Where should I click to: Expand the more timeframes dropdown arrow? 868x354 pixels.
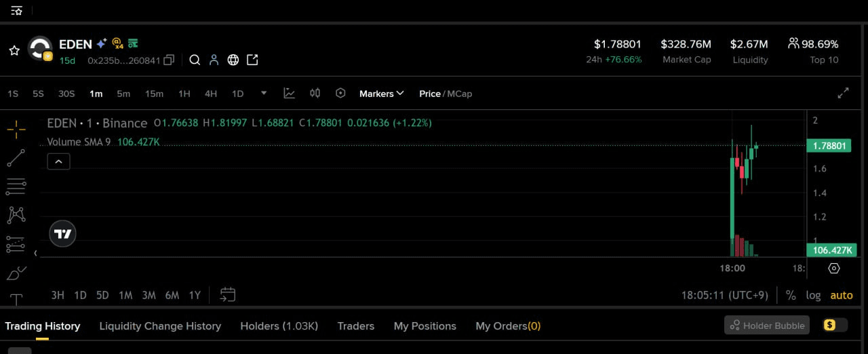pyautogui.click(x=264, y=93)
